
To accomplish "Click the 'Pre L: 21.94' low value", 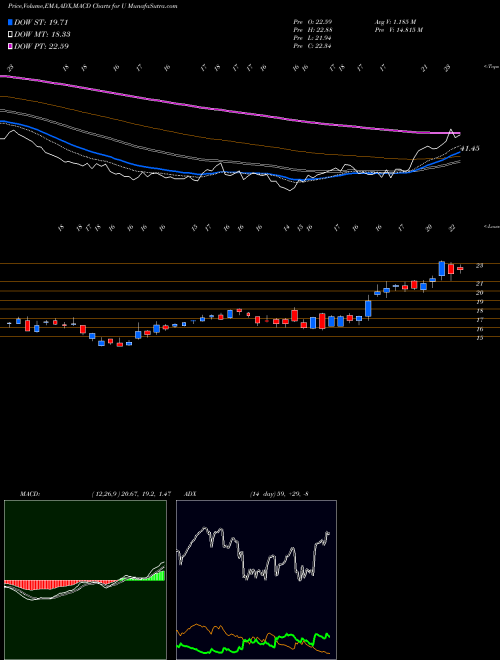I will [312, 38].
